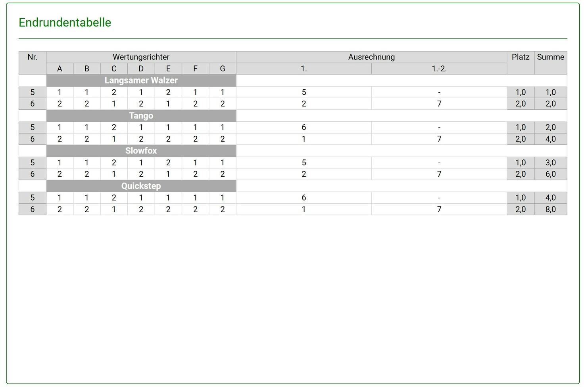Click the Summe cell showing 8,0
Screen dimensions: 588x388
(x=550, y=209)
